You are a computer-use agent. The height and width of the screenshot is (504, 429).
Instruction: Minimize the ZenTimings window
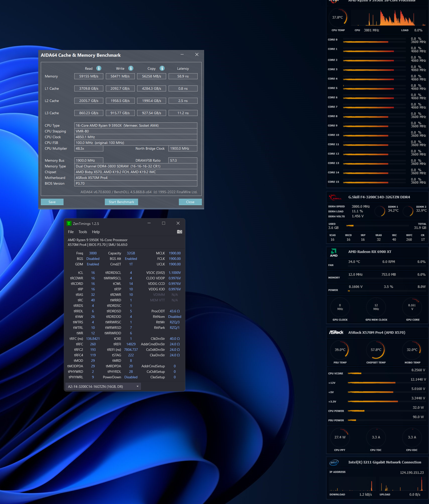pos(149,223)
